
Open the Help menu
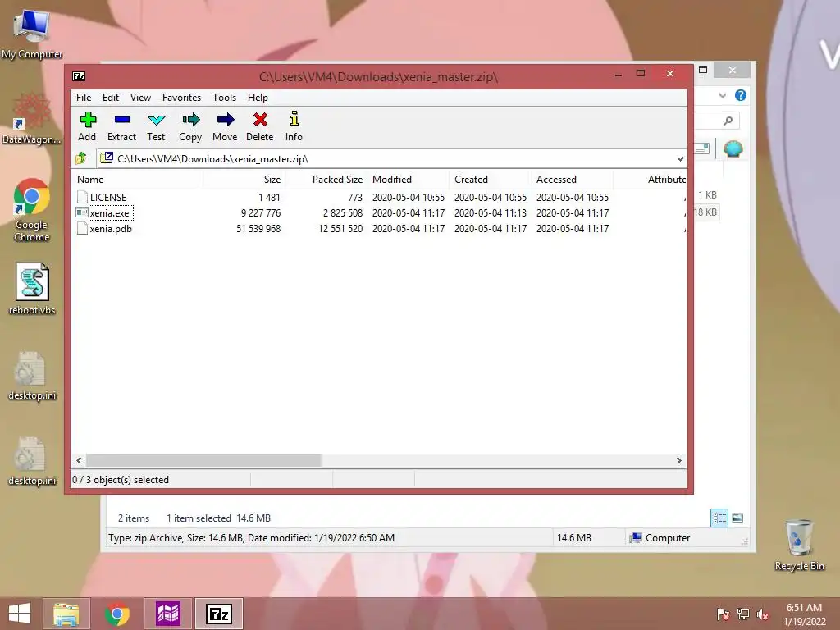pos(258,98)
